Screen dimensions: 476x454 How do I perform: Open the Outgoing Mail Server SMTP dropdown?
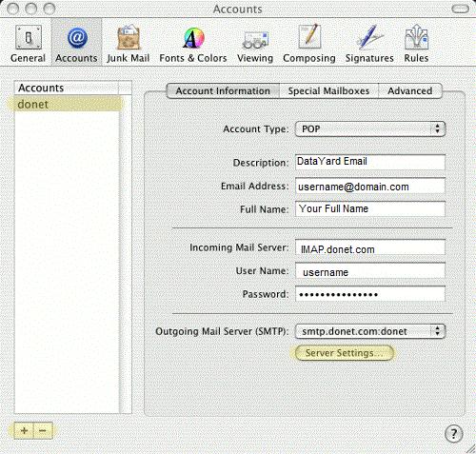pyautogui.click(x=370, y=331)
